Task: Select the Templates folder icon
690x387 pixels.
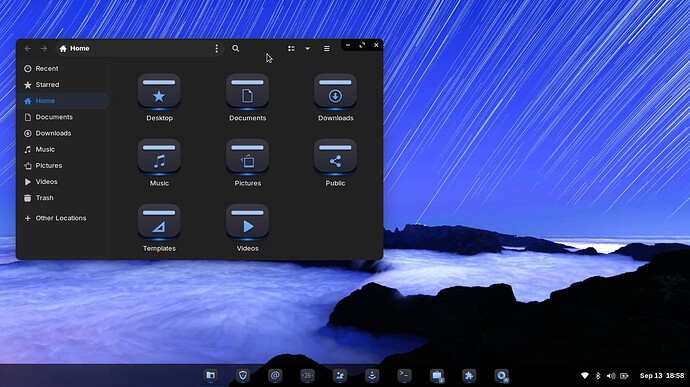Action: point(159,222)
